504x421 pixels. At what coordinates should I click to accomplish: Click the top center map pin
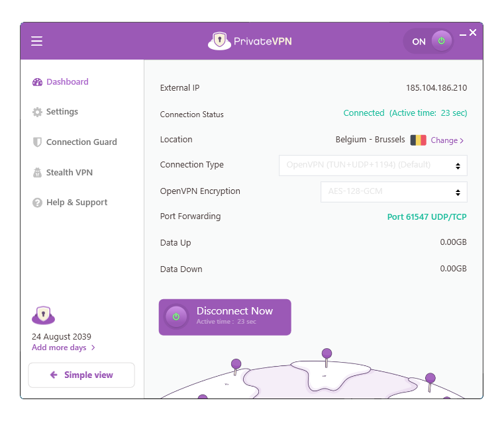[x=327, y=357]
